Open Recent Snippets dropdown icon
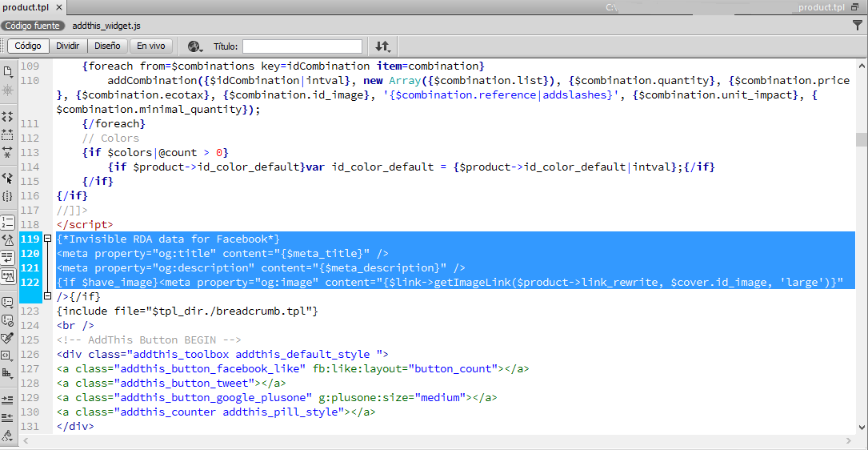Viewport: 868px width, 450px height. [x=8, y=356]
